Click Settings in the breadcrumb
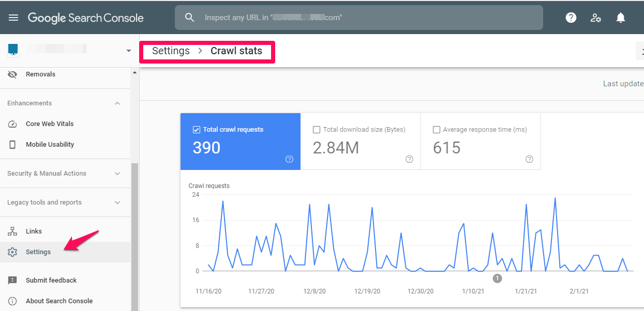The height and width of the screenshot is (311, 644). coord(171,51)
